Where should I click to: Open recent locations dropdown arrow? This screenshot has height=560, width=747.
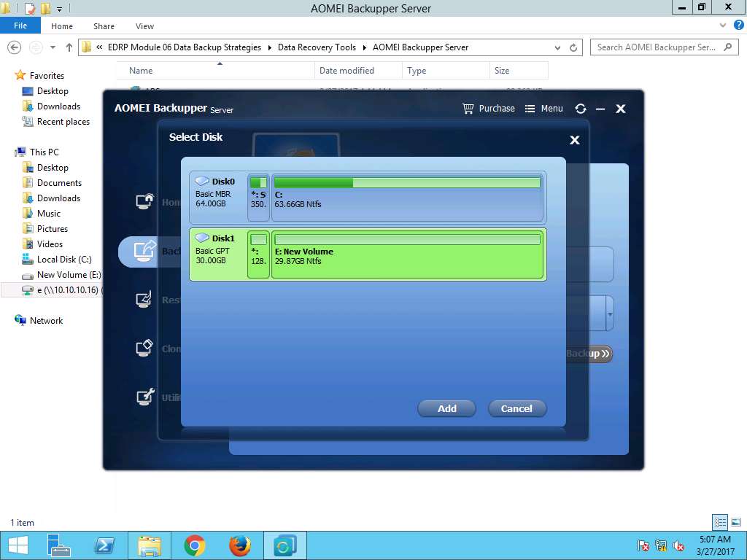coord(53,47)
